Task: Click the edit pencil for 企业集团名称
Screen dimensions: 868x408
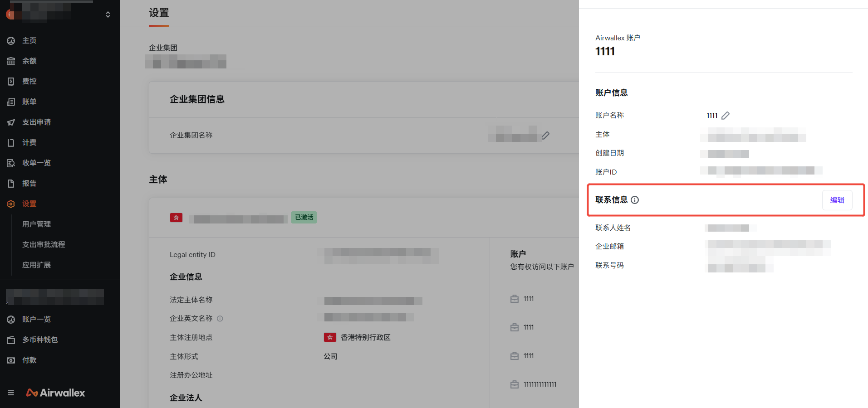Action: 545,136
